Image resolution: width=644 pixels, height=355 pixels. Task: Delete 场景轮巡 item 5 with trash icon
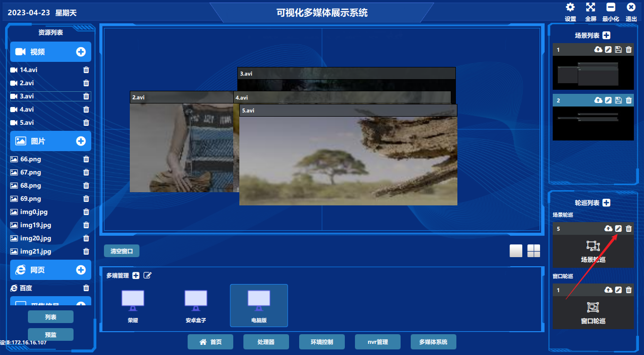(x=629, y=229)
